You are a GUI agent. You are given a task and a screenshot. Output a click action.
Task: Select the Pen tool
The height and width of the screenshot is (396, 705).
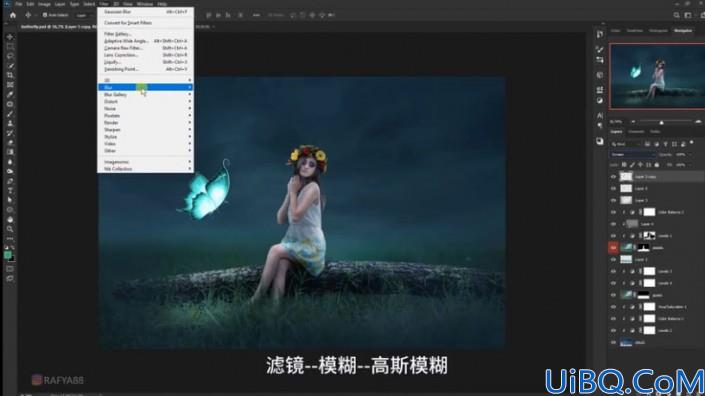[10, 181]
